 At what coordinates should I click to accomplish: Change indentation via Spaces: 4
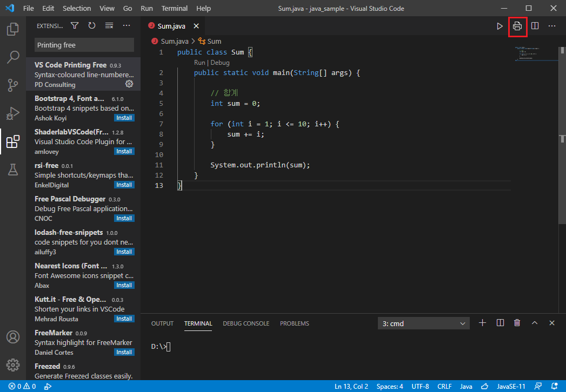click(389, 386)
